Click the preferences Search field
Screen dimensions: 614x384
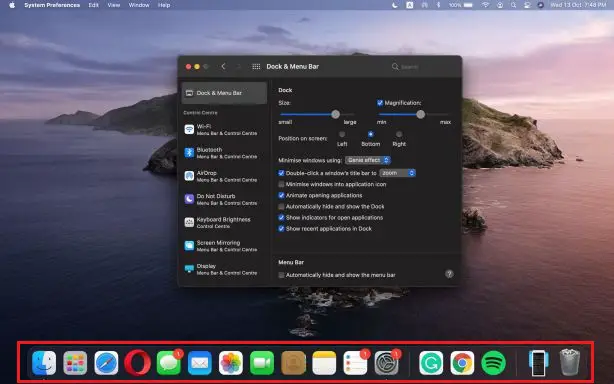(x=422, y=67)
